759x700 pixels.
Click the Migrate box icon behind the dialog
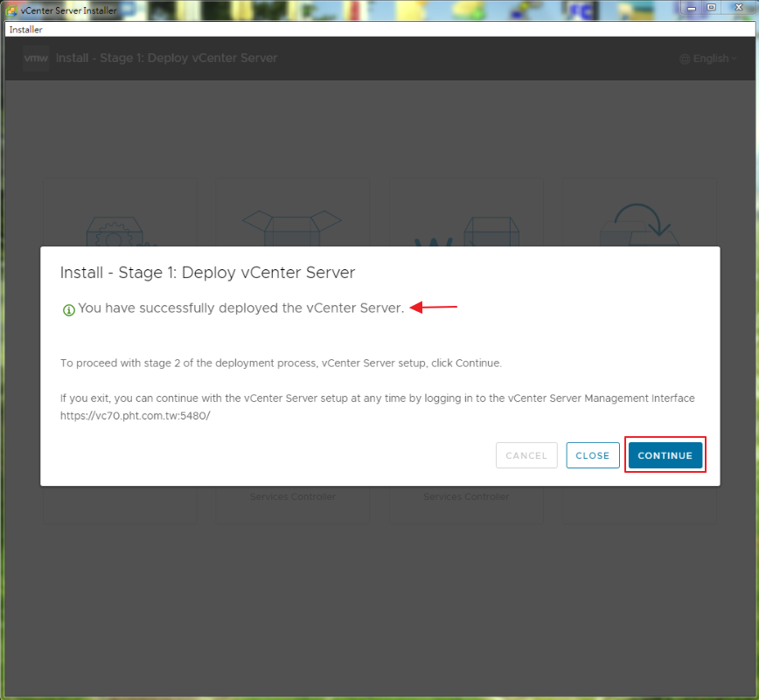click(x=467, y=232)
